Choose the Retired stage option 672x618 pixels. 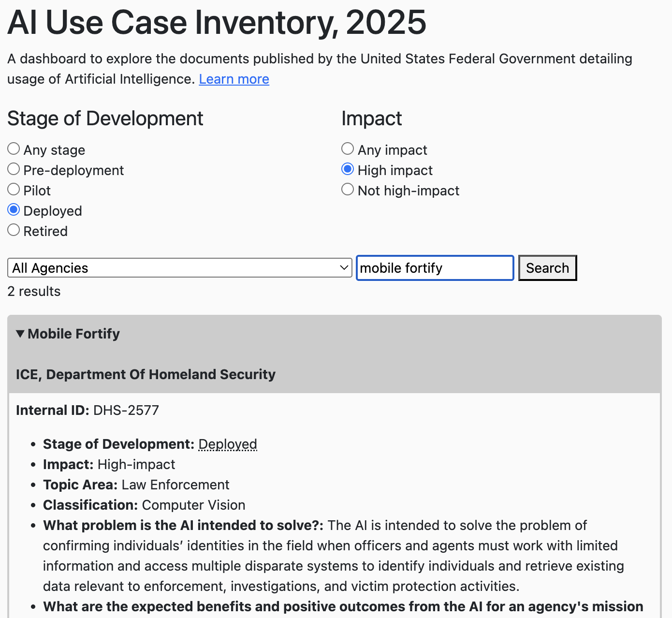click(14, 230)
